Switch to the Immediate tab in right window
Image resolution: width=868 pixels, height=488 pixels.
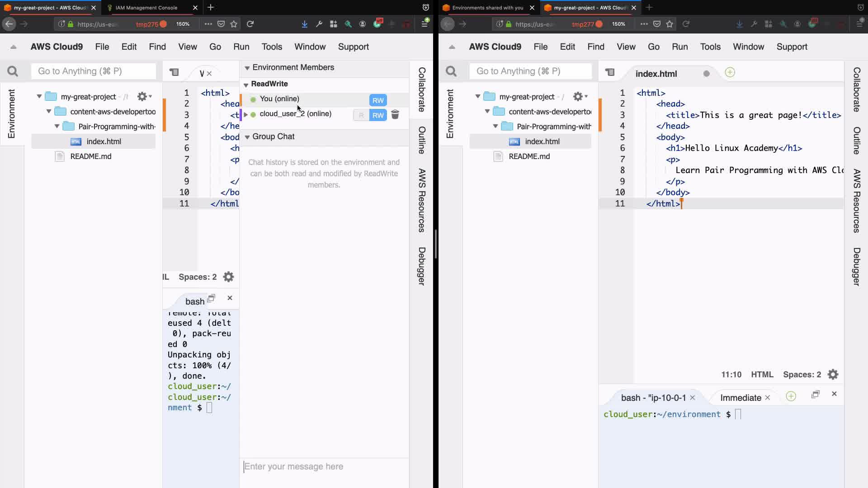click(740, 398)
